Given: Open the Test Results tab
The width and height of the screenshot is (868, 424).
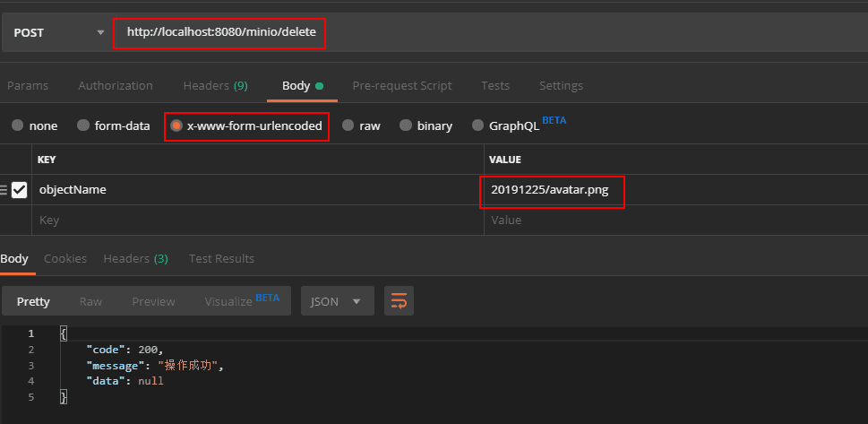Looking at the screenshot, I should 221,259.
